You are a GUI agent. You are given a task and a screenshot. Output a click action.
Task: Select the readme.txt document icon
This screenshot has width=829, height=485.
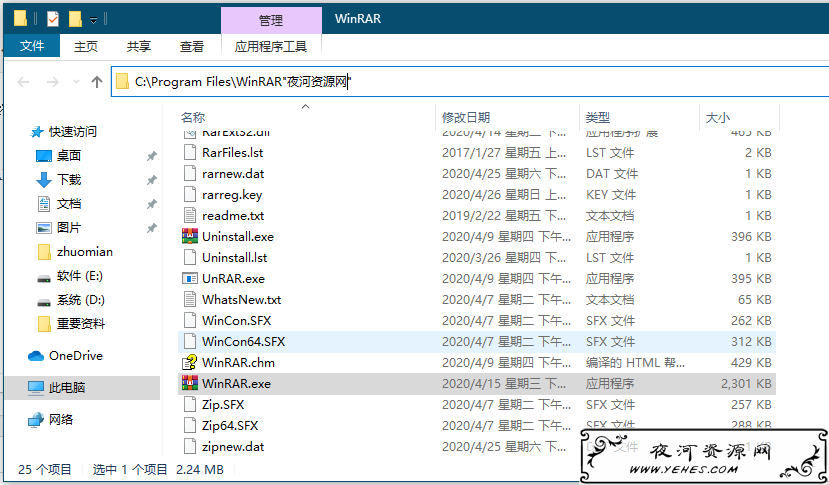click(x=190, y=216)
